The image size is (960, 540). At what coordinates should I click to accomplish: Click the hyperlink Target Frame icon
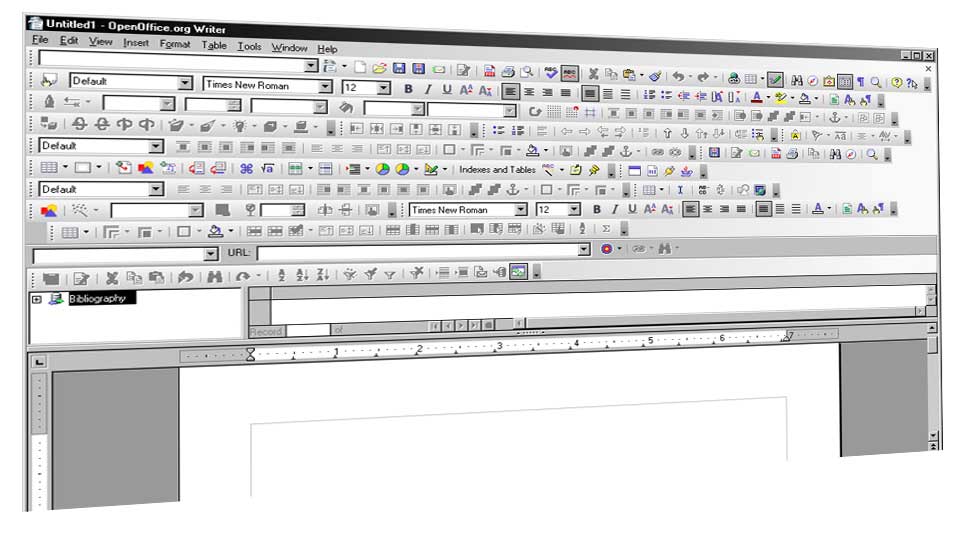tap(607, 249)
